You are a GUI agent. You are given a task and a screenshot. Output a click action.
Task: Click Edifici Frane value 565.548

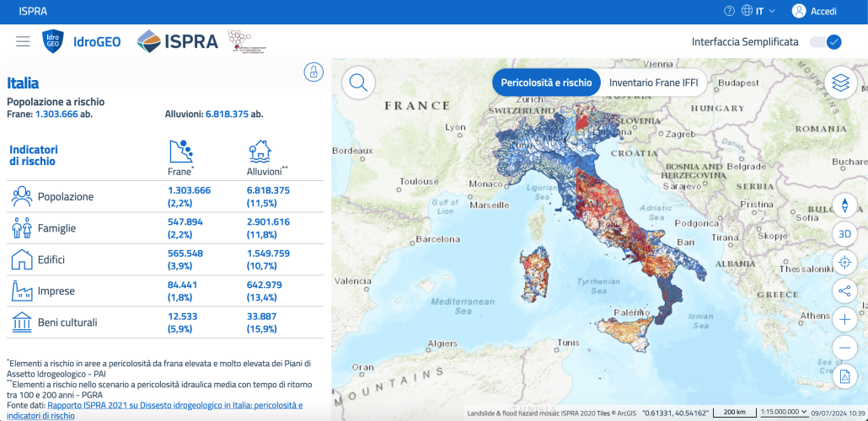click(185, 253)
